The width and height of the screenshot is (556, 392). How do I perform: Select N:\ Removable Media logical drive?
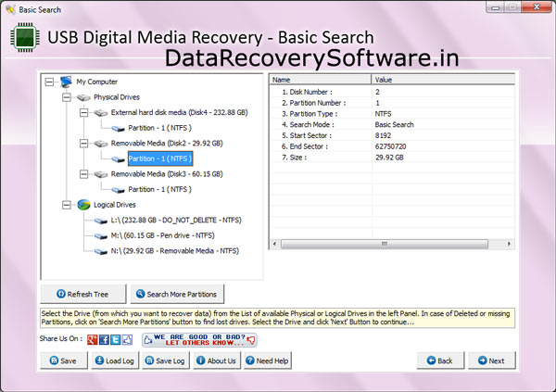[175, 251]
